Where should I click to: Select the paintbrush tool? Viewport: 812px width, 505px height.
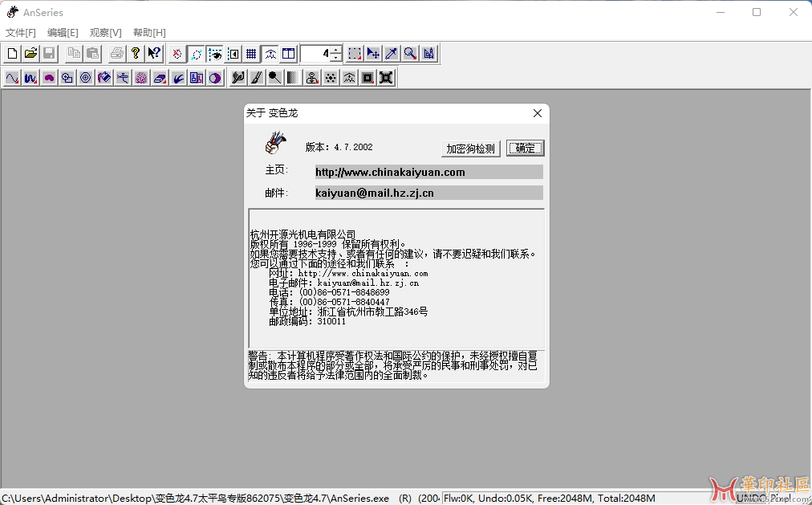click(x=256, y=78)
